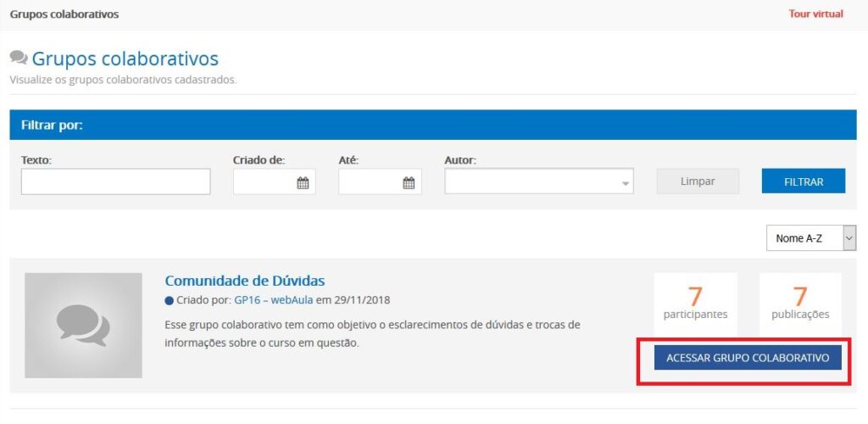Click ACESSAR GRUPO COLABORATIVO button
The height and width of the screenshot is (424, 868).
coord(748,358)
